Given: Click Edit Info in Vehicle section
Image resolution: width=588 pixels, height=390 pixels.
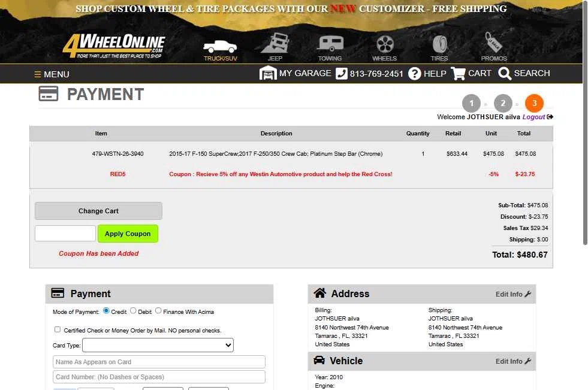Looking at the screenshot, I should [x=509, y=361].
